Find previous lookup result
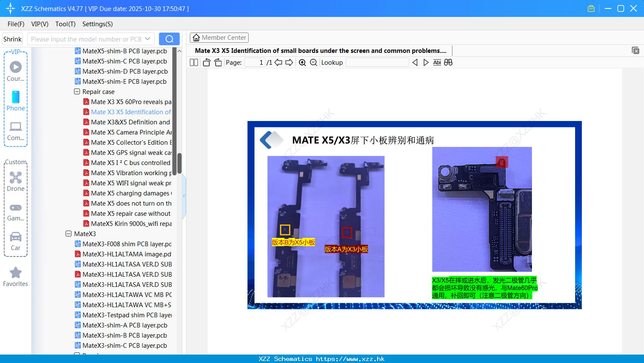Image resolution: width=644 pixels, height=363 pixels. click(415, 63)
